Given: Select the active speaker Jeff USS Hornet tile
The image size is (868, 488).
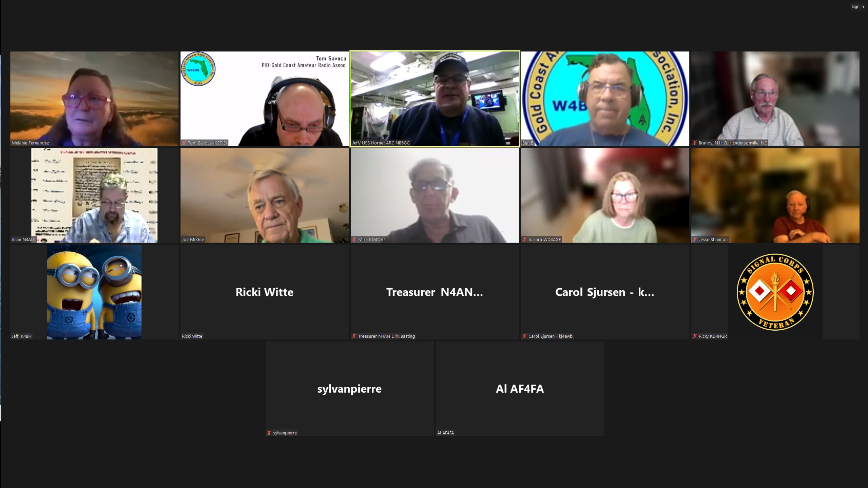Looking at the screenshot, I should [435, 99].
